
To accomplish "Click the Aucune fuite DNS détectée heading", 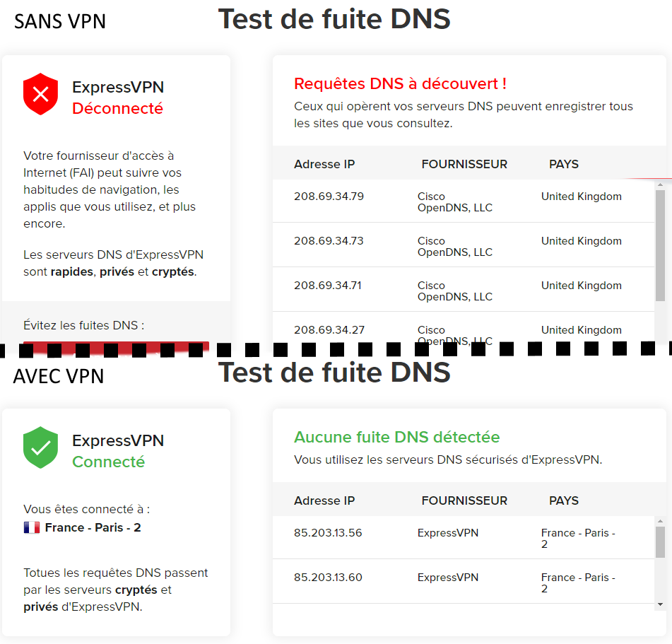I will pyautogui.click(x=397, y=437).
